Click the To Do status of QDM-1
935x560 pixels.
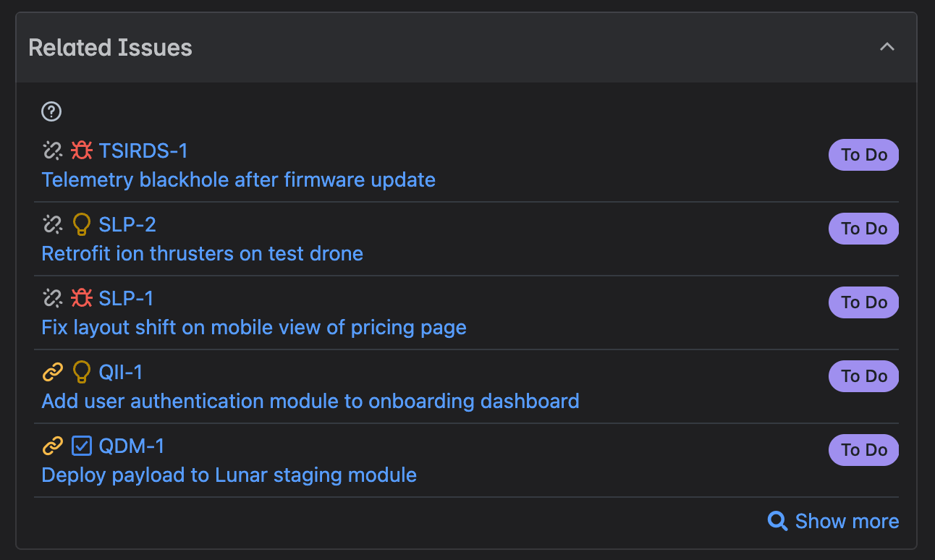[x=863, y=450]
